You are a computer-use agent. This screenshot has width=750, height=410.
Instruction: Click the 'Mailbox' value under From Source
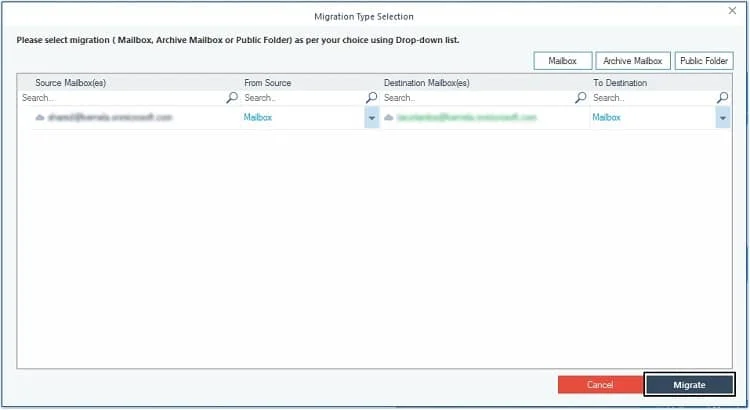click(x=258, y=117)
